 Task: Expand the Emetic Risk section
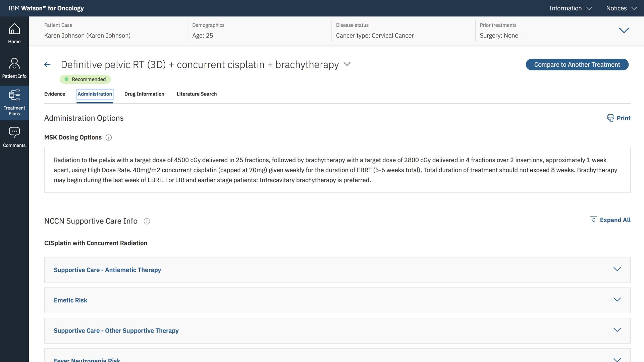click(617, 300)
